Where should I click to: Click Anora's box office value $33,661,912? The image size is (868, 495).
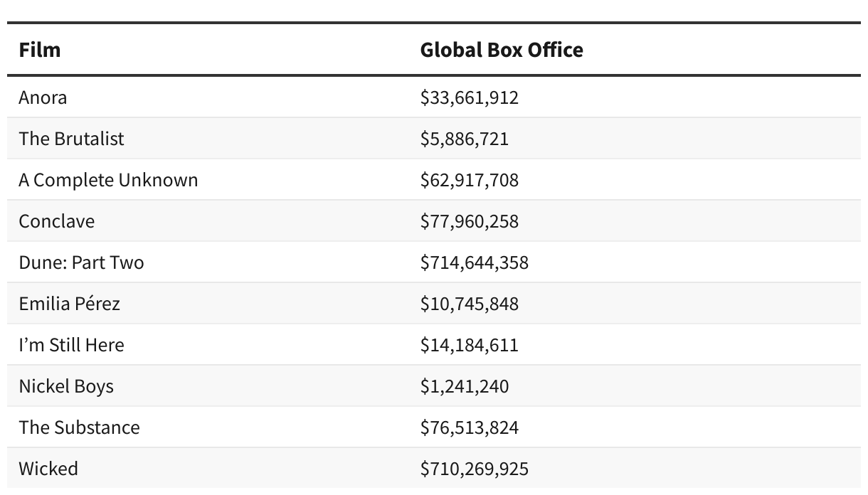pos(470,97)
